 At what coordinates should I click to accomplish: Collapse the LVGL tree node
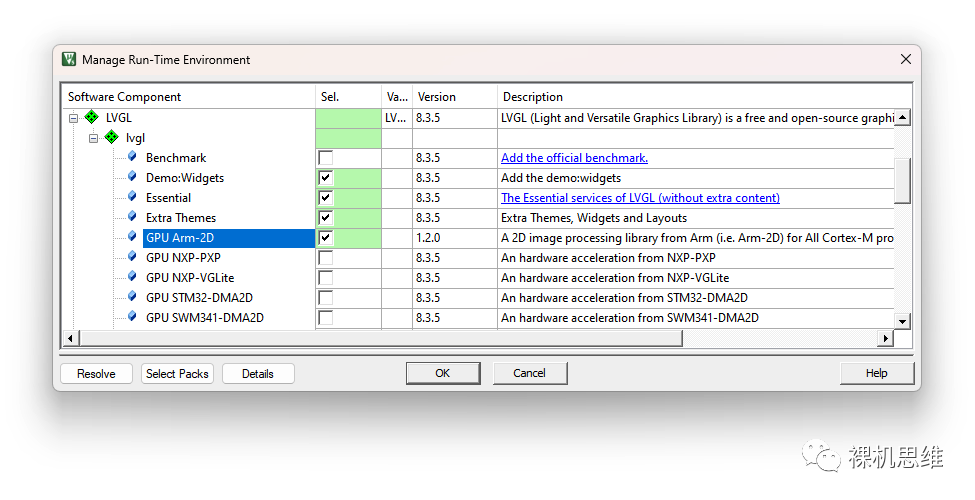[73, 118]
